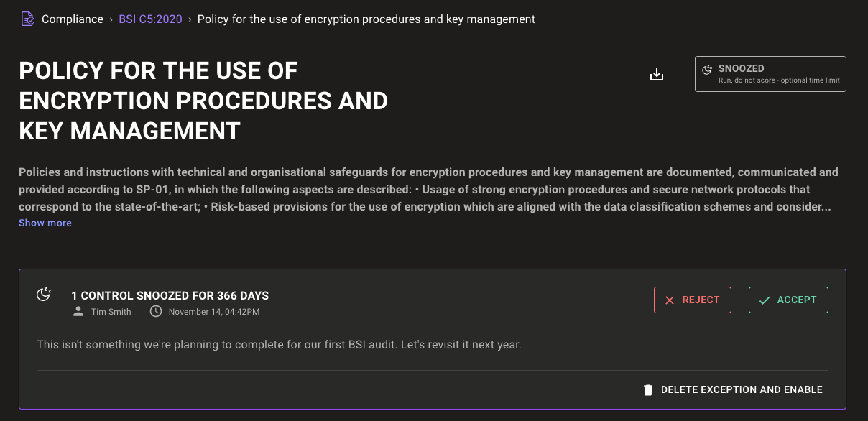Click the exception comment about the first BSI audit
The width and height of the screenshot is (868, 421).
[x=279, y=344]
